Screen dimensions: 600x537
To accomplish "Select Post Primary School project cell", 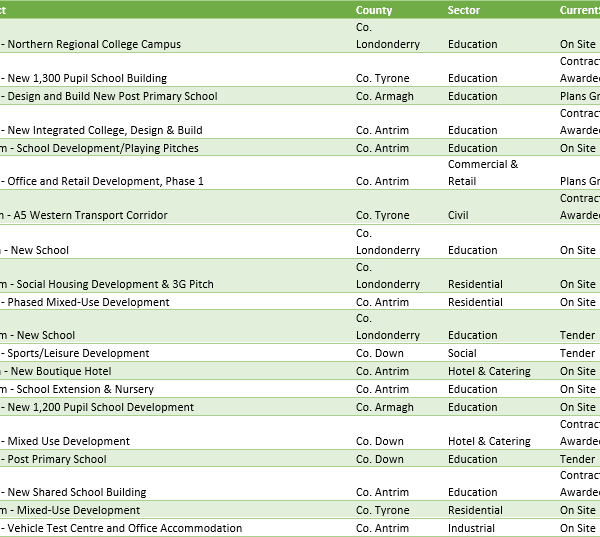I will coord(57,459).
